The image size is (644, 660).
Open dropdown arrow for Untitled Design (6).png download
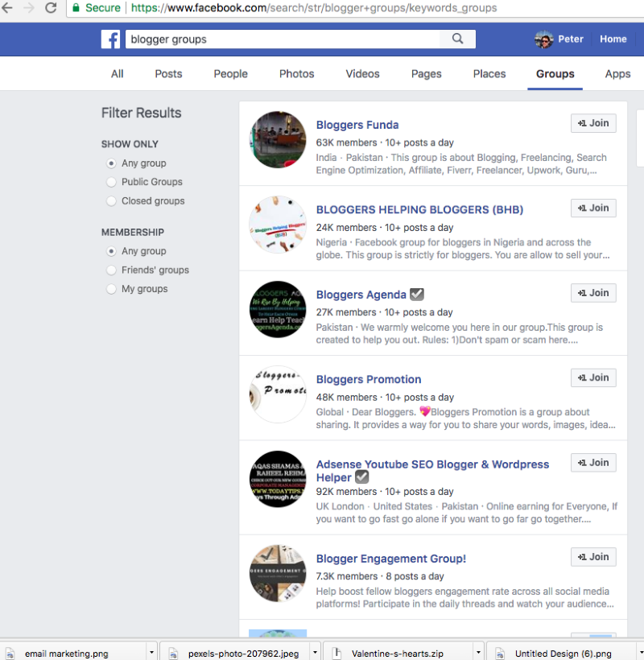pos(640,652)
